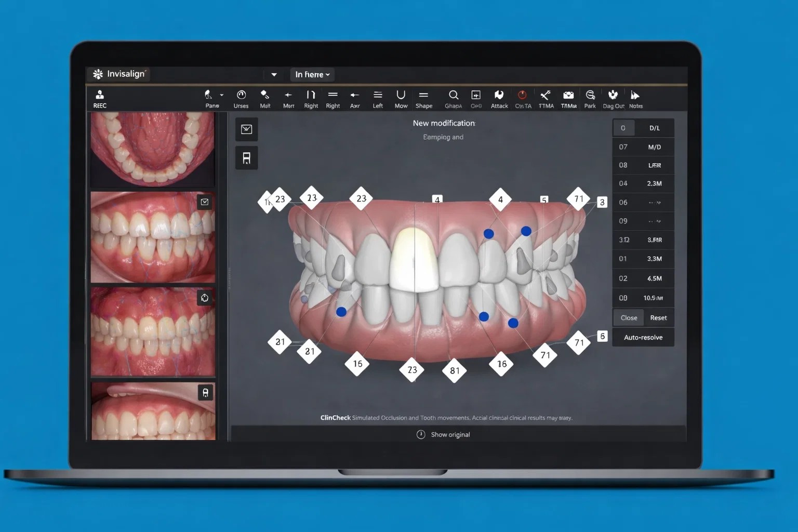Toggle the red CmTA indicator
This screenshot has height=532, width=798.
point(522,95)
